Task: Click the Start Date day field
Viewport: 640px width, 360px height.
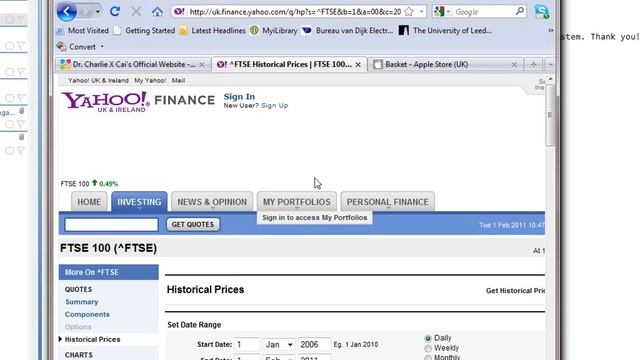Action: tap(247, 344)
